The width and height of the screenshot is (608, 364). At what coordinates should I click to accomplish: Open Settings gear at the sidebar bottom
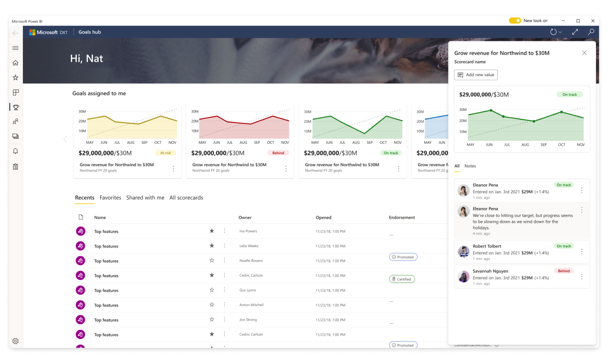click(x=16, y=341)
